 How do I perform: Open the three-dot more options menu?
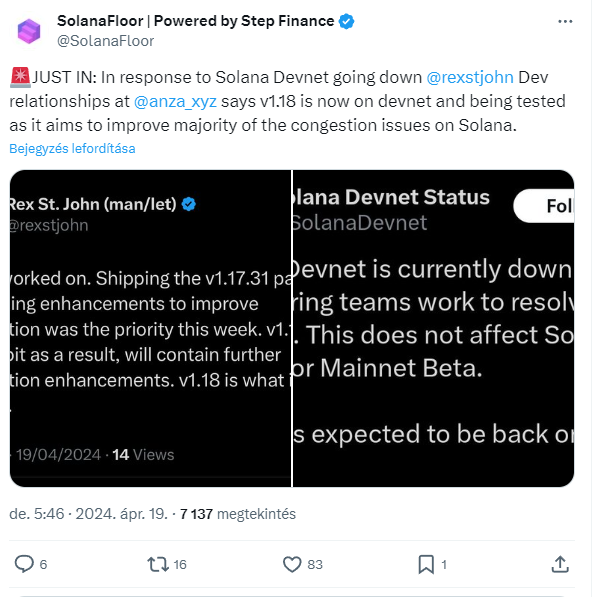point(565,21)
